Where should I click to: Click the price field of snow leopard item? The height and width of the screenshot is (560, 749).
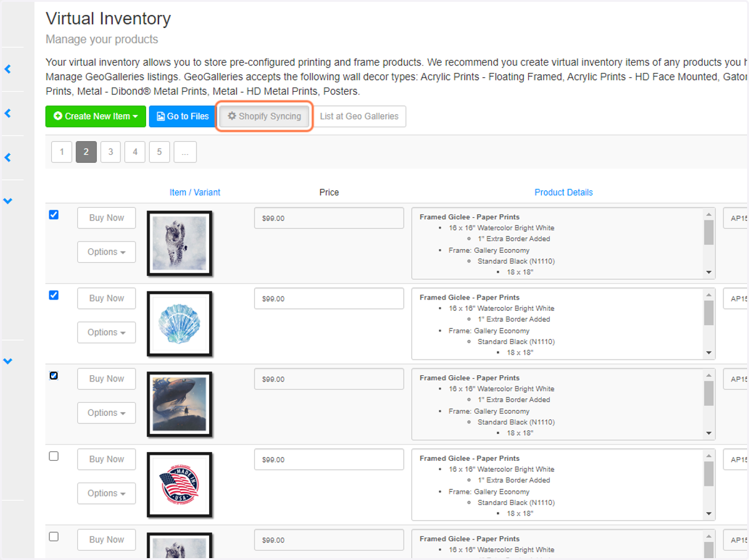point(329,219)
